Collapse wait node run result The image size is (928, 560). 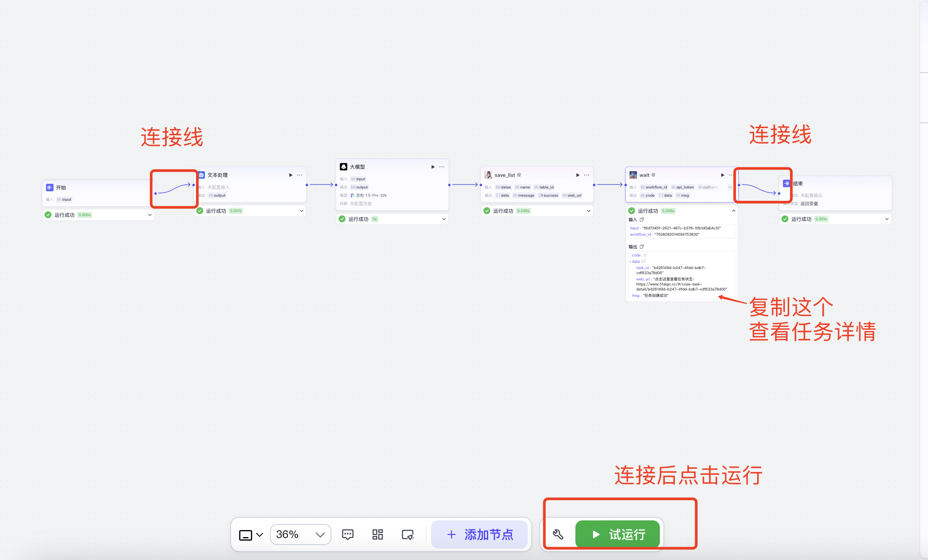pyautogui.click(x=733, y=211)
